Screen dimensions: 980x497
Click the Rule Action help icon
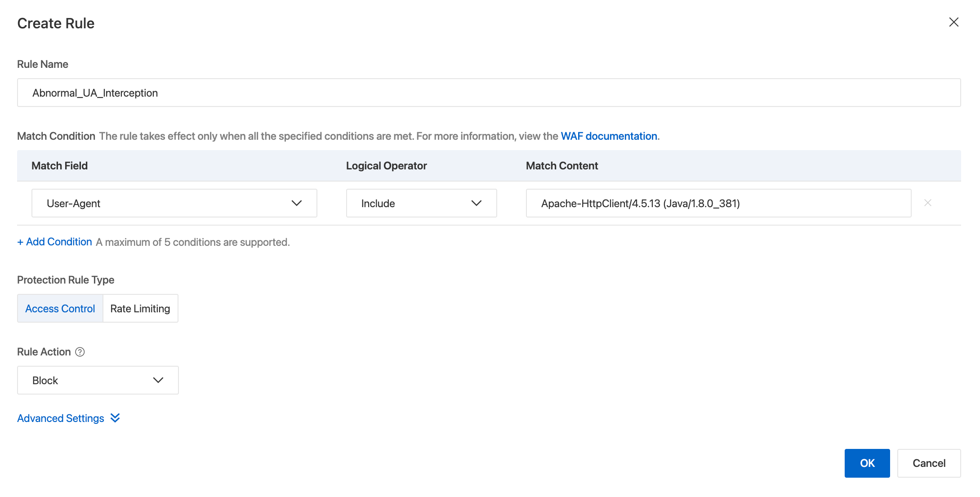point(80,352)
